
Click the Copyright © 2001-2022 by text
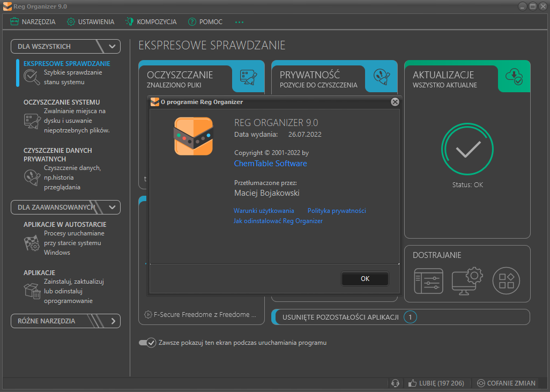coord(271,153)
